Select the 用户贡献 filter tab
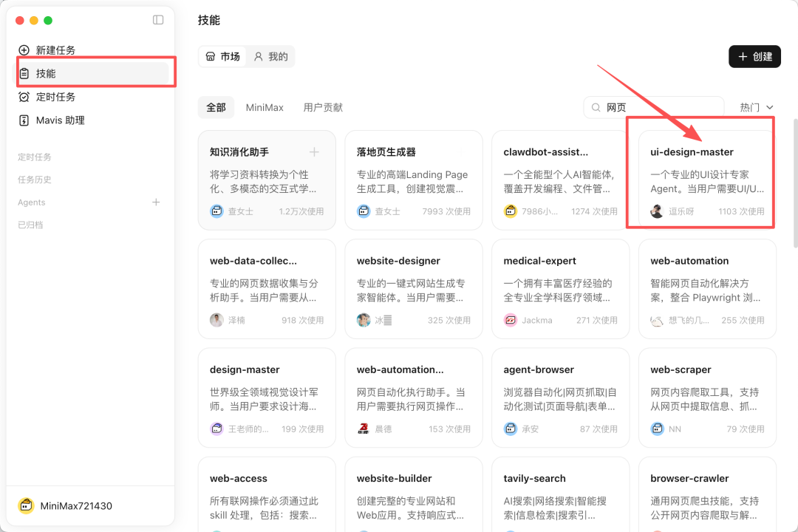 [x=323, y=107]
